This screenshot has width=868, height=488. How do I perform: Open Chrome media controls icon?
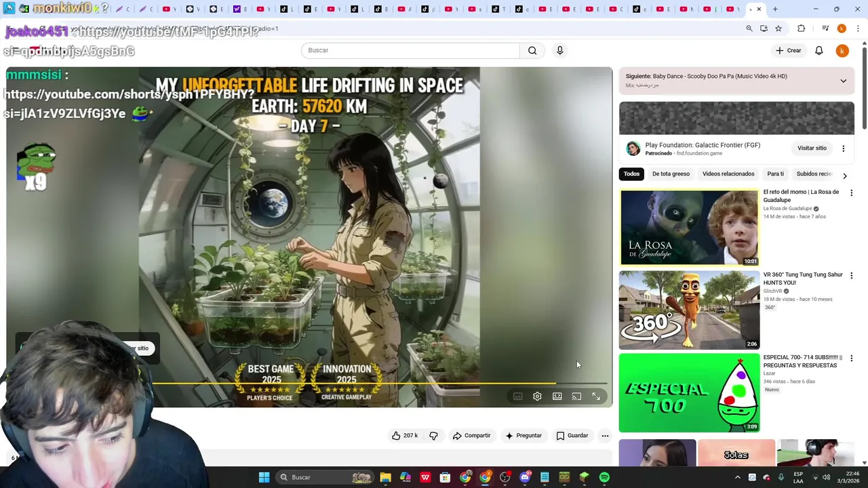(825, 28)
